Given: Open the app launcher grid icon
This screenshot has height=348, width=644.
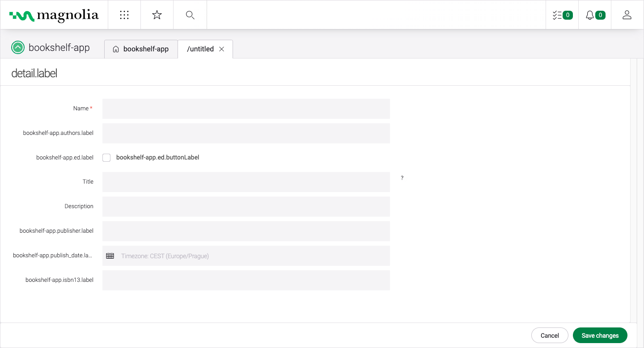Looking at the screenshot, I should [x=124, y=15].
